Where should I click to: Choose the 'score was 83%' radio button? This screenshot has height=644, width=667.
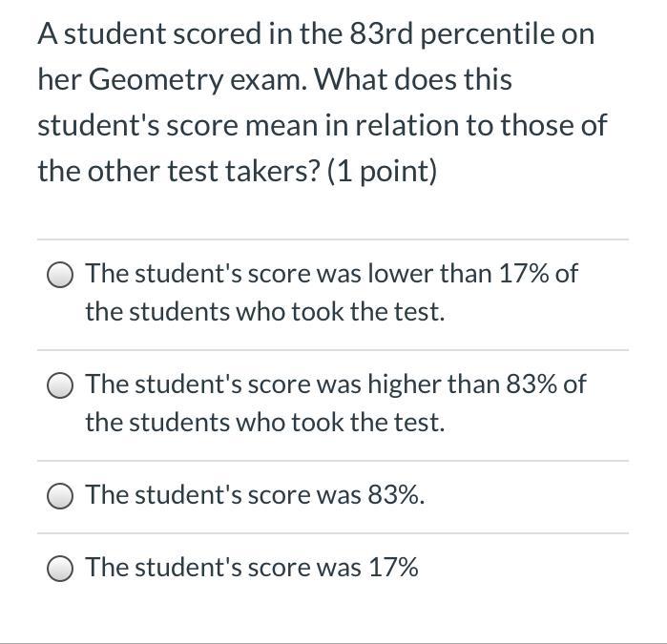tap(60, 496)
